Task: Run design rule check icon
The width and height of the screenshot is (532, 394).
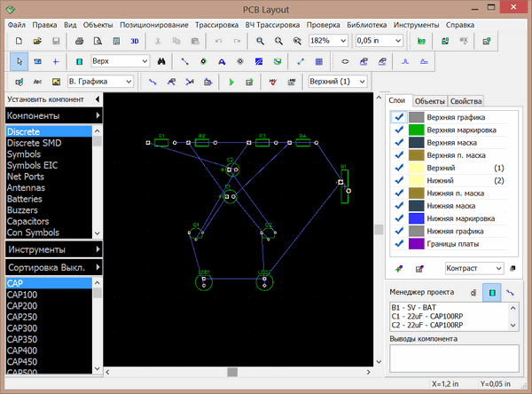Action: (273, 82)
